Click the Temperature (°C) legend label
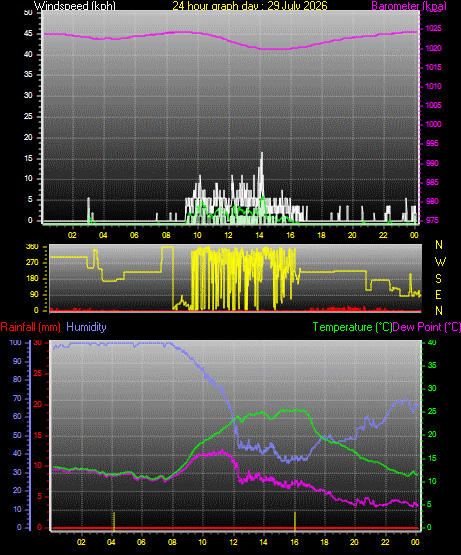The width and height of the screenshot is (461, 555). pos(352,327)
